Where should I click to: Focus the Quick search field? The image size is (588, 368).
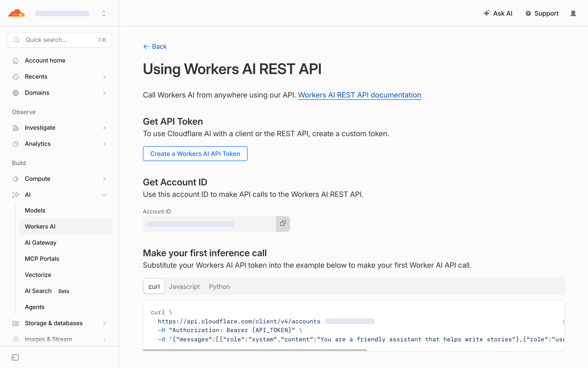[x=59, y=40]
